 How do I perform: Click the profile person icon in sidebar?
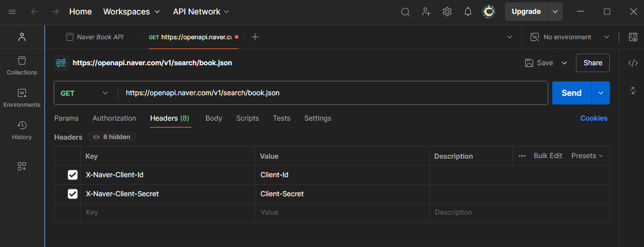(22, 37)
